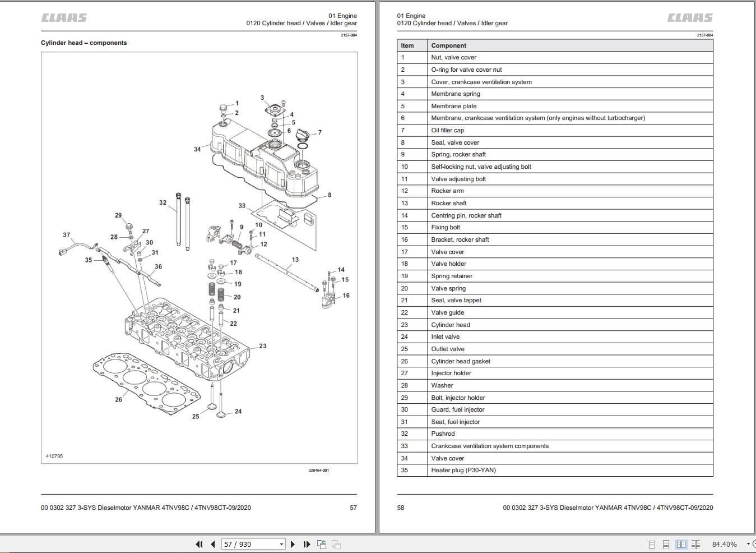
Task: Click the CLAAS logo on left page
Action: [64, 18]
